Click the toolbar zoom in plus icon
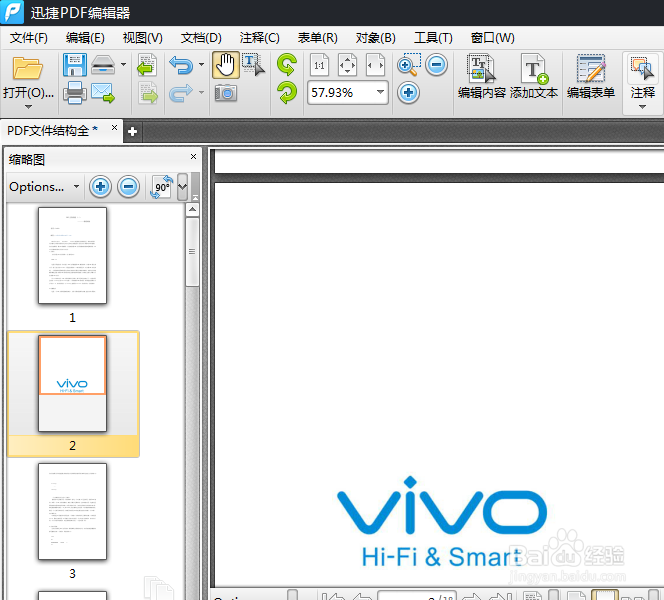 (408, 93)
